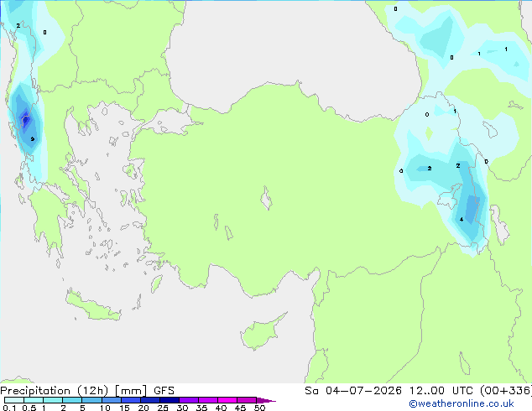Select the 35–40 mm legend color box
The width and height of the screenshot is (532, 411).
point(208,400)
